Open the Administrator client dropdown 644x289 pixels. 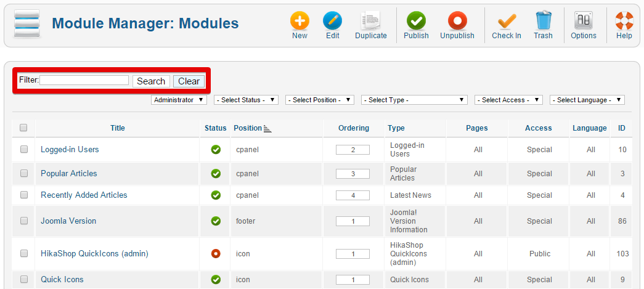(179, 100)
